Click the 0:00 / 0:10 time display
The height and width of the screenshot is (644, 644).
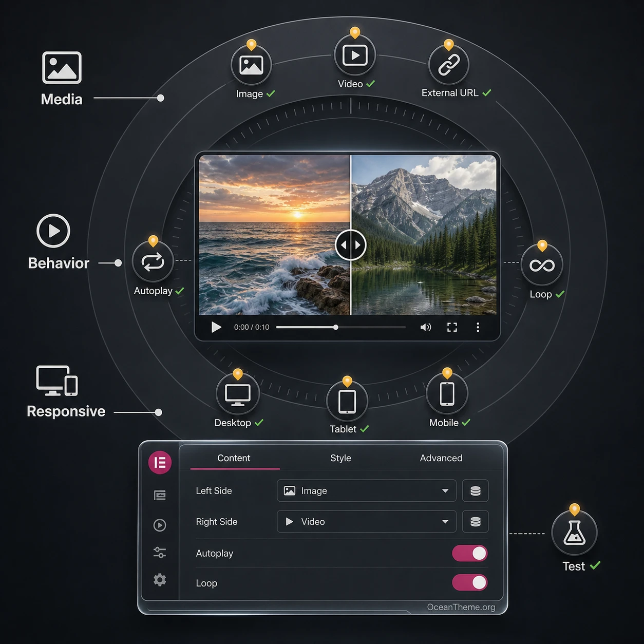coord(252,327)
